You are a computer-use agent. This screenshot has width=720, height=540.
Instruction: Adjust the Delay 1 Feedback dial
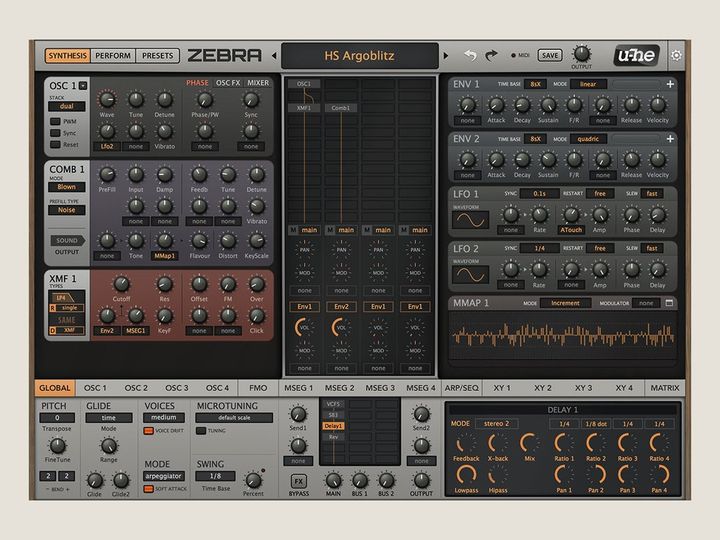[x=466, y=444]
